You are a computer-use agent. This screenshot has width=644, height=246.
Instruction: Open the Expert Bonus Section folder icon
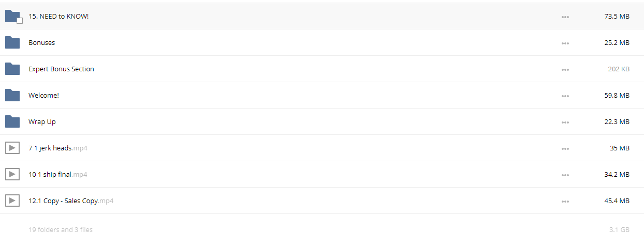coord(12,69)
